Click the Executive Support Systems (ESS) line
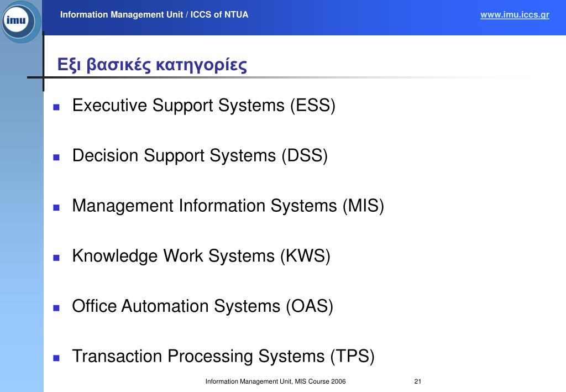The width and height of the screenshot is (566, 392). pos(203,106)
